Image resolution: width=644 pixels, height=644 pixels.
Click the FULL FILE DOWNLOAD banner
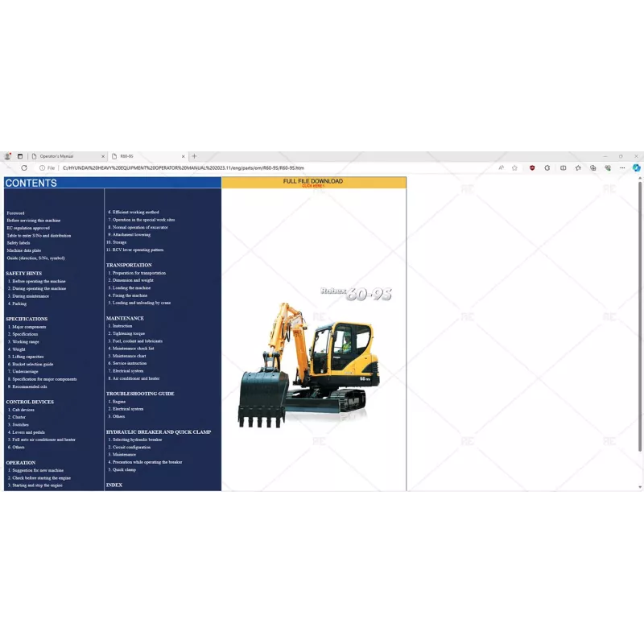pos(312,183)
